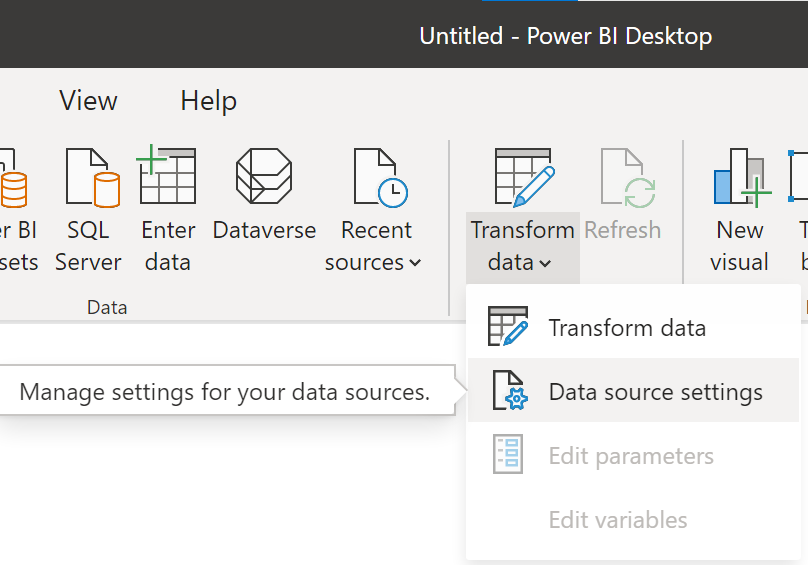Click the Untitled - Power BI Desktop title
This screenshot has width=808, height=565.
pos(565,36)
